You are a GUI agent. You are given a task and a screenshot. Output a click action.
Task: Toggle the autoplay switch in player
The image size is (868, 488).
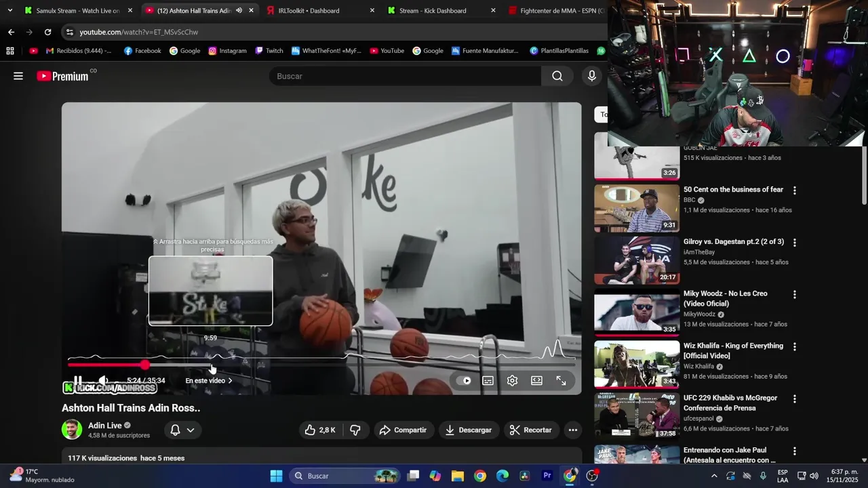tap(463, 380)
